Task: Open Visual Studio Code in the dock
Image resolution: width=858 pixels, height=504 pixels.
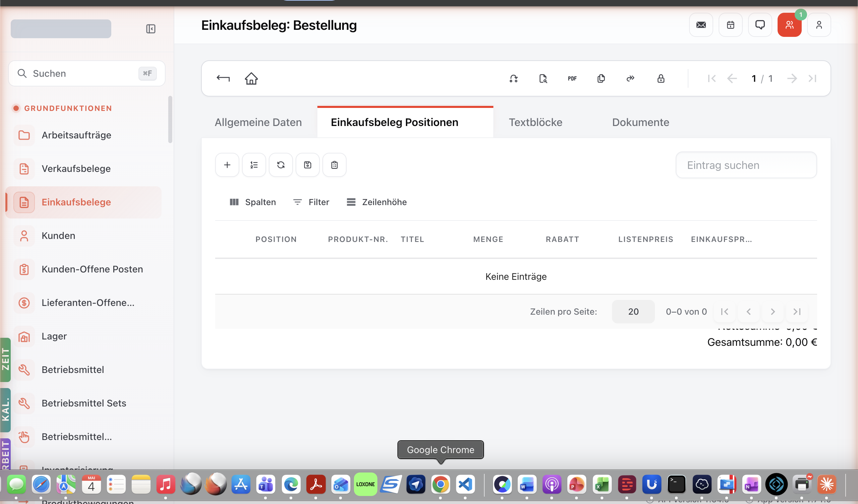Action: pyautogui.click(x=465, y=484)
